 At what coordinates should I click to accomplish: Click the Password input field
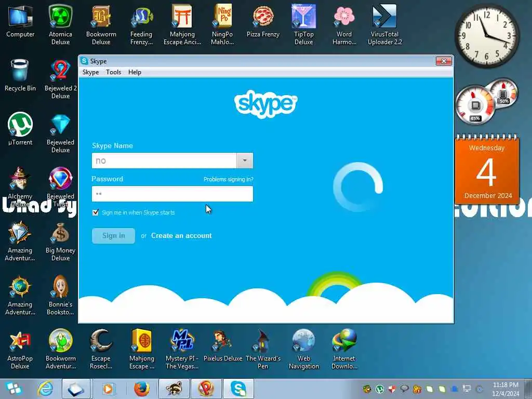click(x=172, y=194)
